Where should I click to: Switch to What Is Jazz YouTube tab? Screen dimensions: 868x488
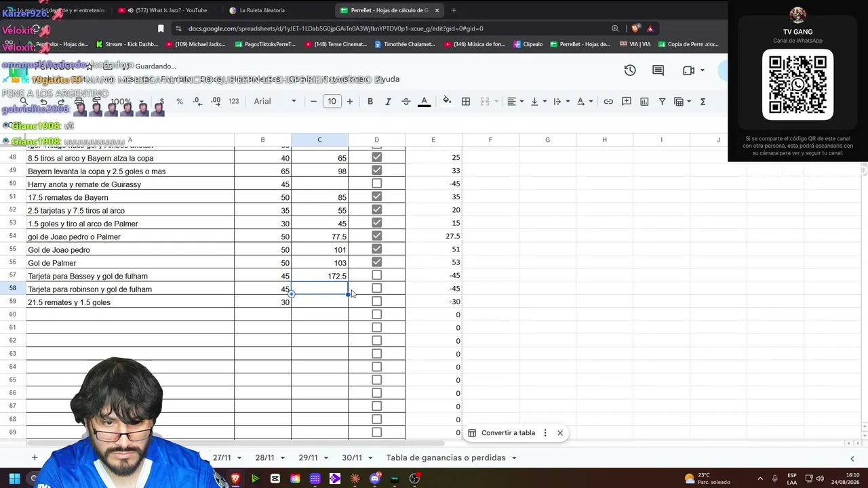coord(166,10)
